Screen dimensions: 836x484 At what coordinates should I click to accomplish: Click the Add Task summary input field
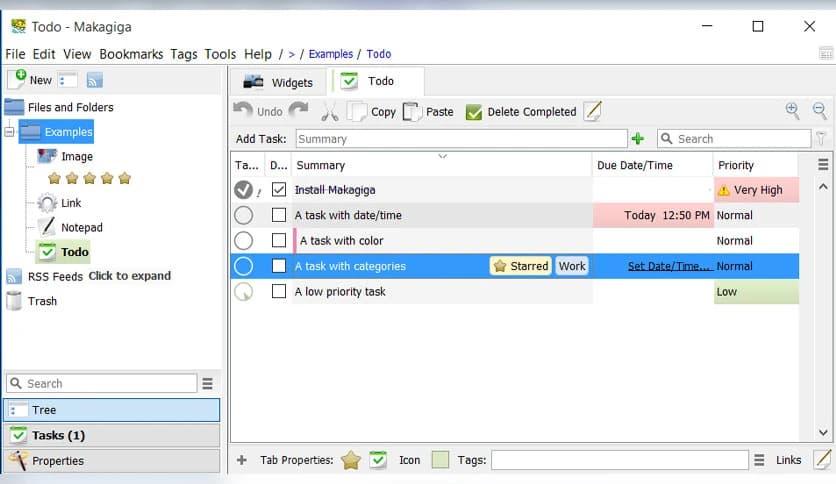tap(461, 139)
